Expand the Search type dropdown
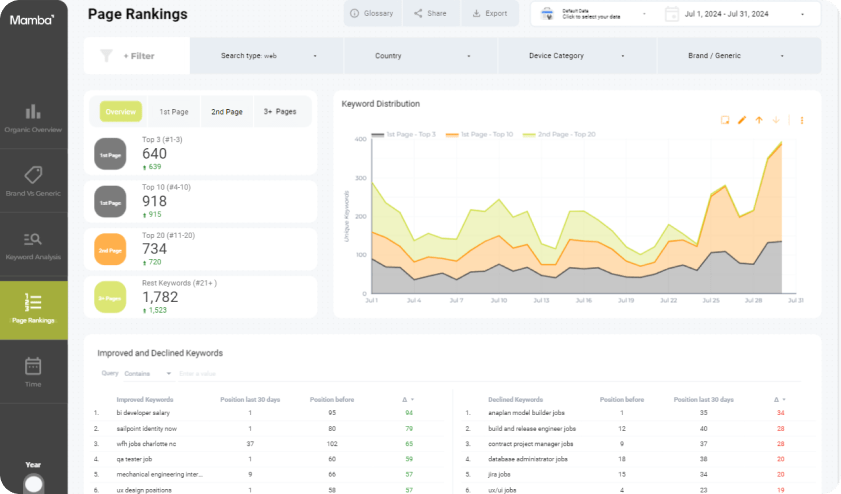The height and width of the screenshot is (494, 841). coord(267,56)
